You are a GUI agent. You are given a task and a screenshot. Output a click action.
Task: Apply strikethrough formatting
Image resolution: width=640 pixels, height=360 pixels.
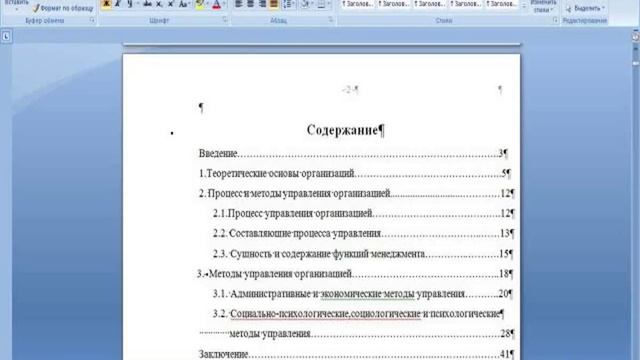(x=147, y=4)
